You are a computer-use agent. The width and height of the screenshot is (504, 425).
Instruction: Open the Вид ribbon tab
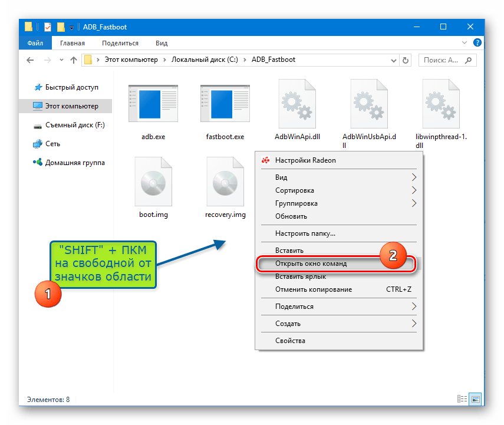coord(162,43)
